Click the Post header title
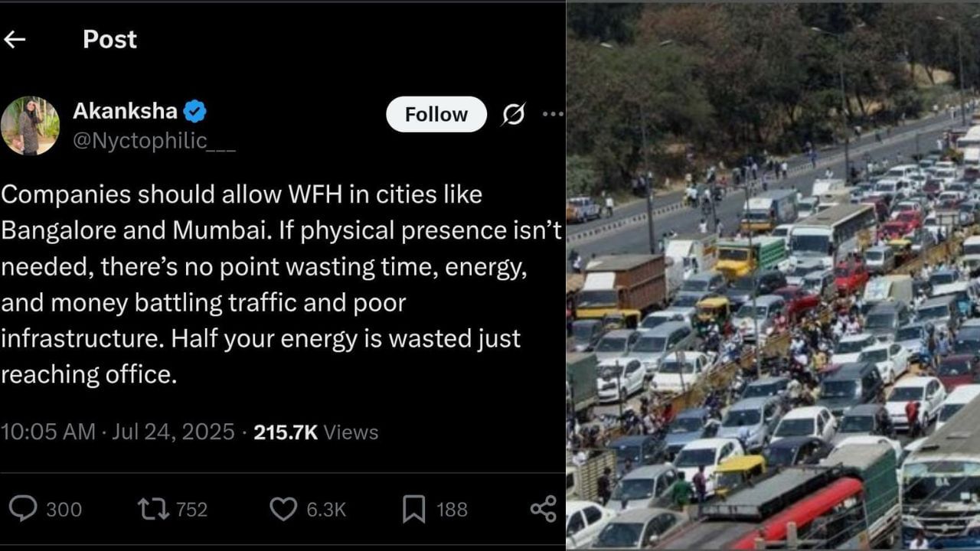 [109, 40]
